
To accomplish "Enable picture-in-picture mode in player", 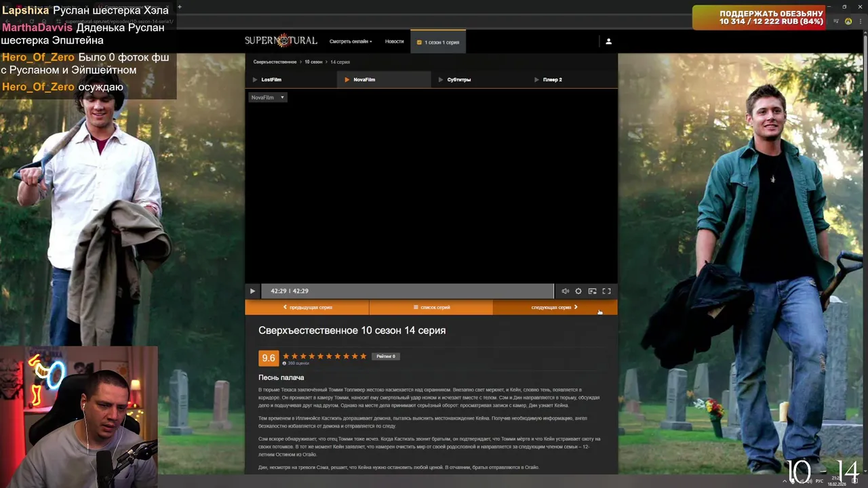I will click(x=592, y=291).
